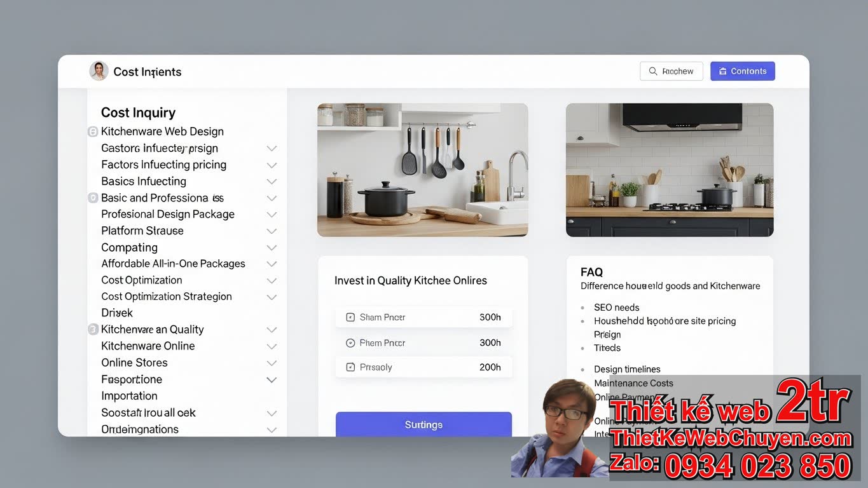Viewport: 868px width, 488px height.
Task: Tick the checkbox on the Prrsaoly row
Action: [350, 367]
